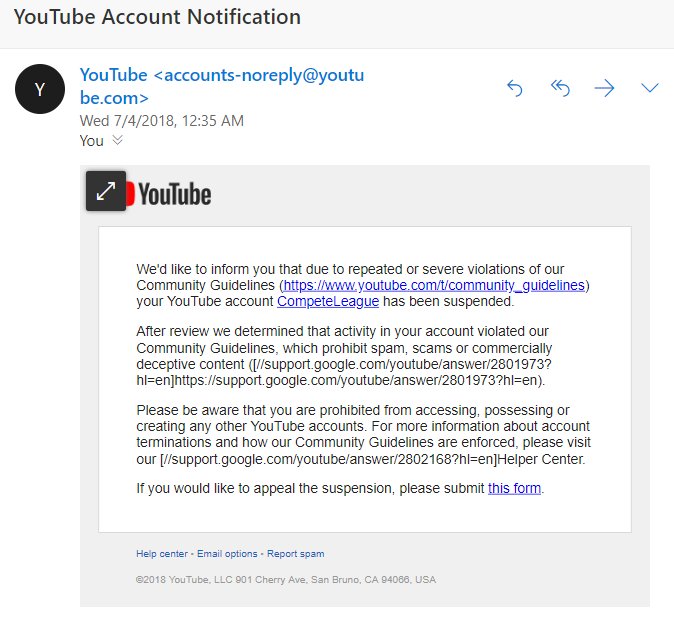674x630 pixels.
Task: Click the Report spam footer link
Action: tap(295, 553)
